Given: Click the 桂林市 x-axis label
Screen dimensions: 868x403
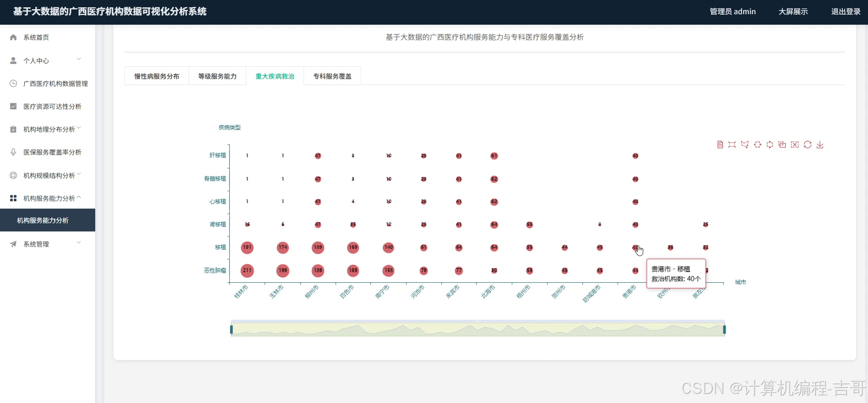Looking at the screenshot, I should 241,291.
